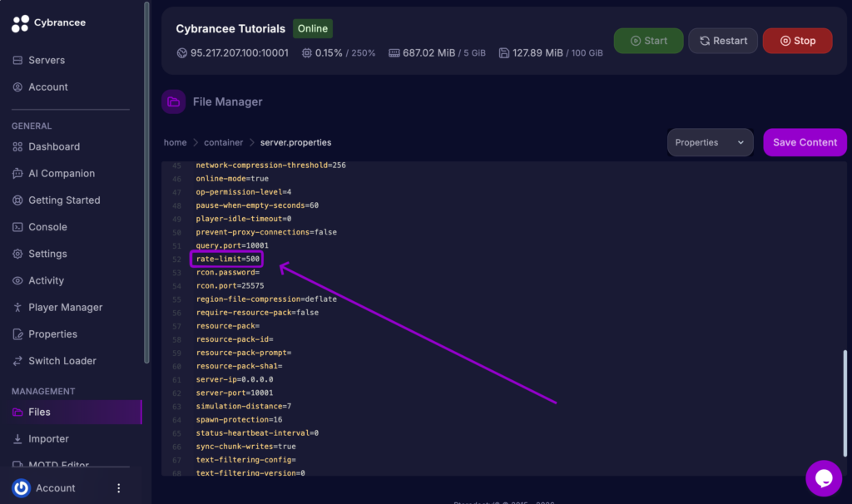
Task: Click the blue power avatar icon
Action: (21, 487)
